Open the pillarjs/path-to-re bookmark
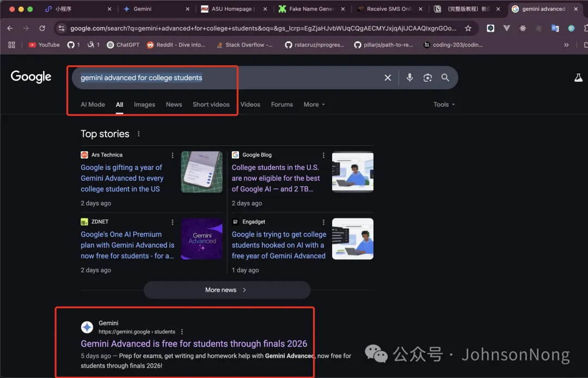Image resolution: width=588 pixels, height=378 pixels. point(384,45)
